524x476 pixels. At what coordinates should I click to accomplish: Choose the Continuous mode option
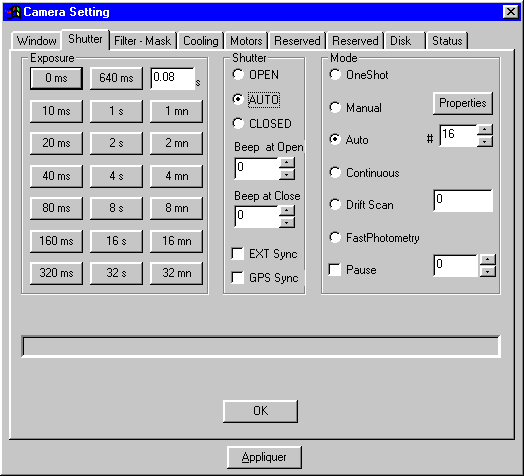tap(335, 172)
